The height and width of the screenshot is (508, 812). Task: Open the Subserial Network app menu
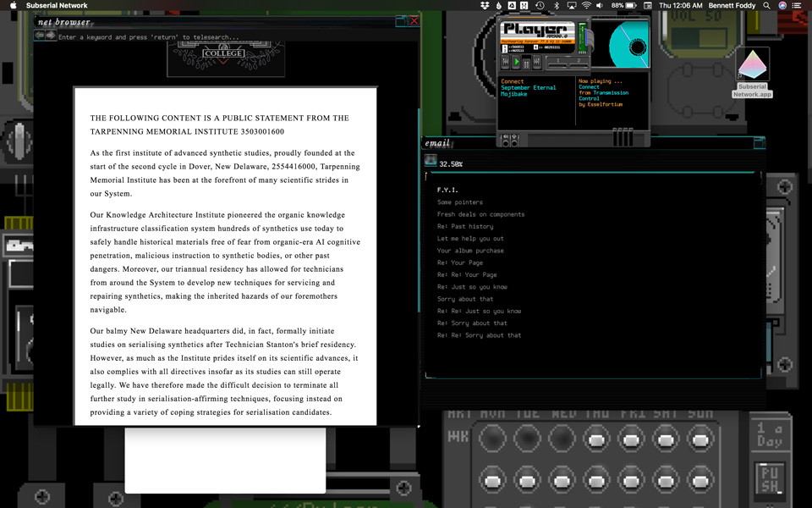point(57,5)
